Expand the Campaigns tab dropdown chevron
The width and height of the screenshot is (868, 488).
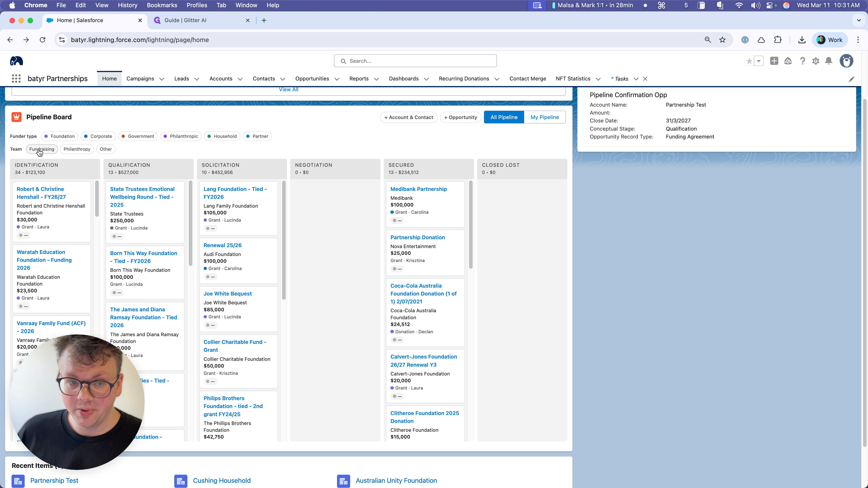[x=162, y=79]
